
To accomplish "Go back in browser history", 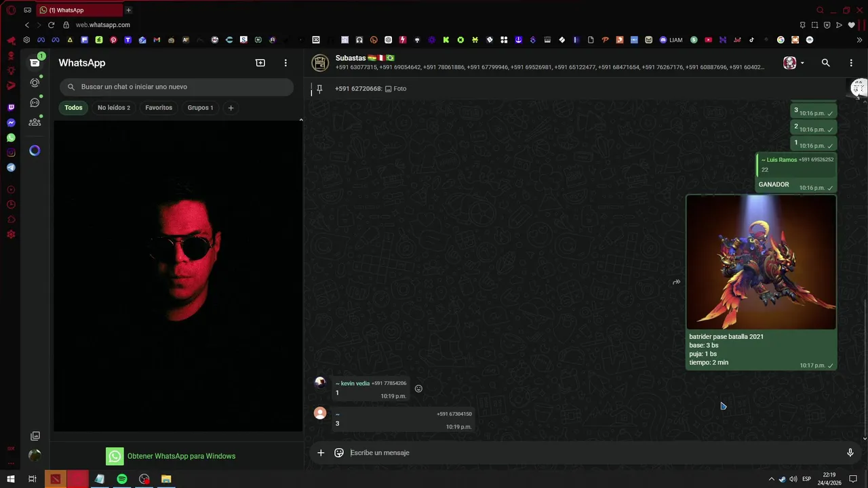I will point(27,25).
